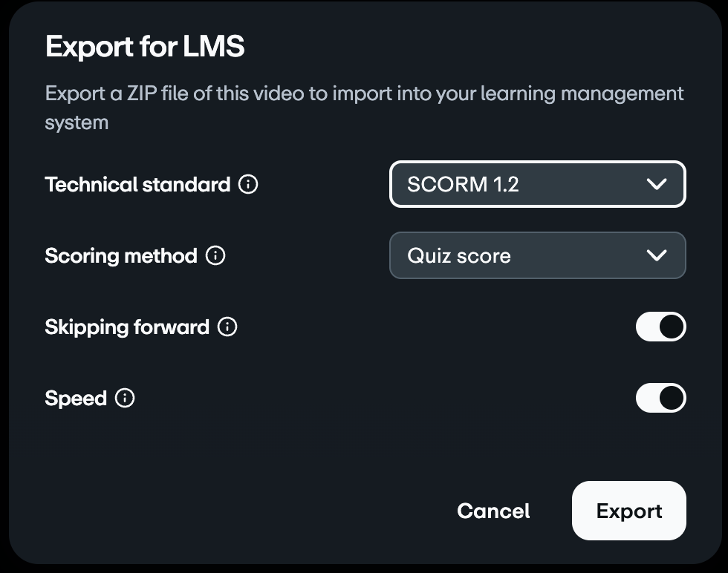Click the Skipping forward label

pos(129,327)
